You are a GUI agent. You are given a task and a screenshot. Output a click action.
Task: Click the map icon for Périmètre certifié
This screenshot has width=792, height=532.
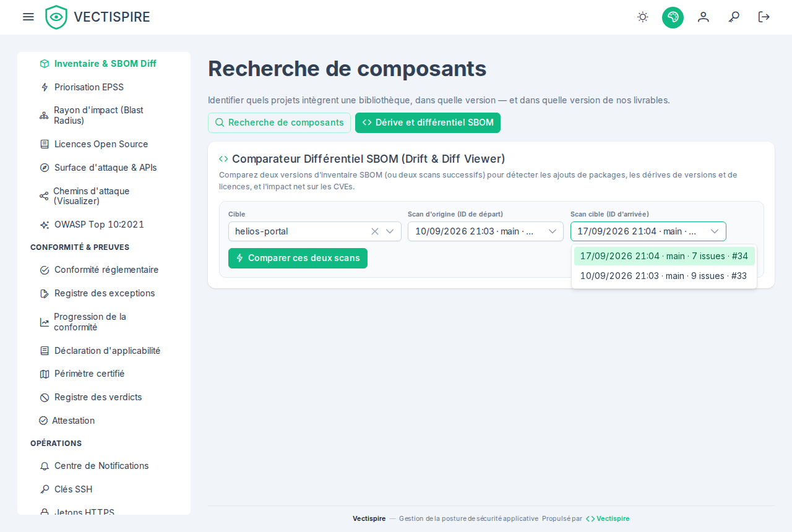tap(45, 374)
